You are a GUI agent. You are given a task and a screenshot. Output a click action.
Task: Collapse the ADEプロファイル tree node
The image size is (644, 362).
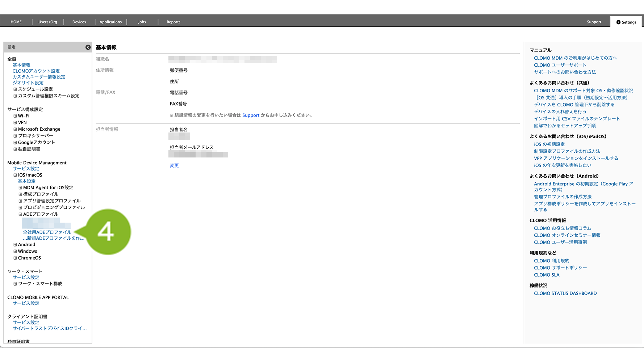coord(20,214)
